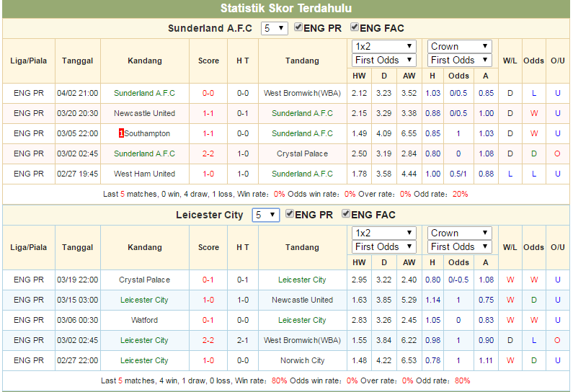573x392 pixels.
Task: Click red card icon next to Southampton
Action: [121, 133]
